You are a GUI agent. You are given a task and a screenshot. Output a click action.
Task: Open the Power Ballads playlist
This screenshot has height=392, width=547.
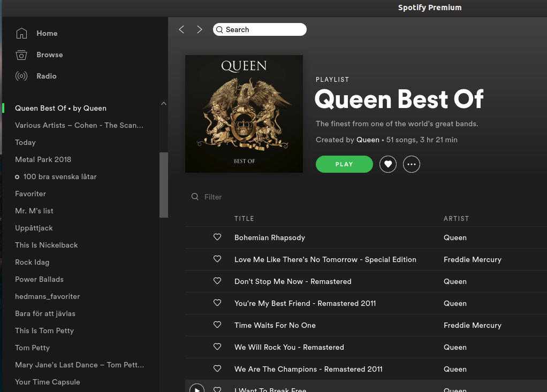[40, 279]
